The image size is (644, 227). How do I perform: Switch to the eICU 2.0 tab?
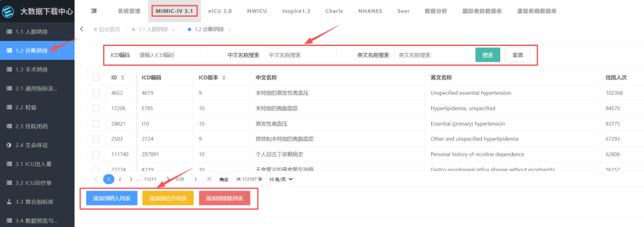219,11
